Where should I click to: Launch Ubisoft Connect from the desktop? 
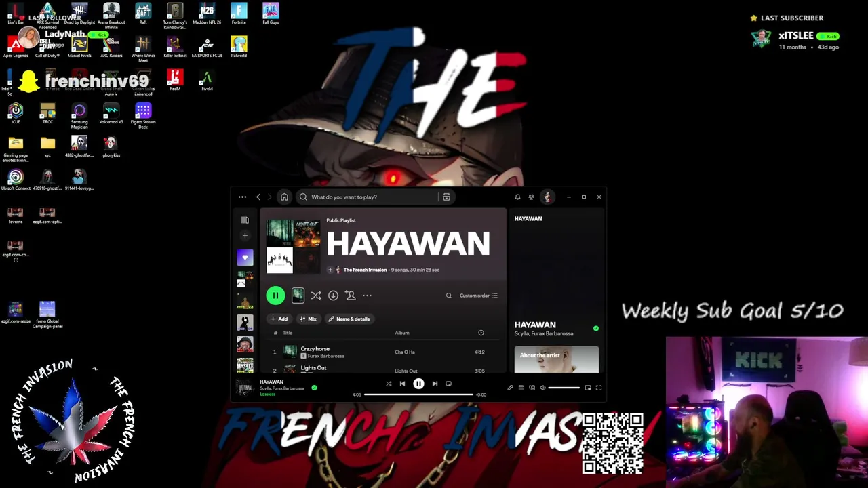coord(16,180)
